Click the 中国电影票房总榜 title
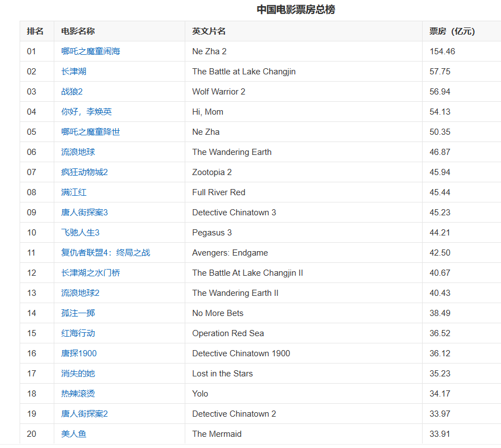 [296, 10]
